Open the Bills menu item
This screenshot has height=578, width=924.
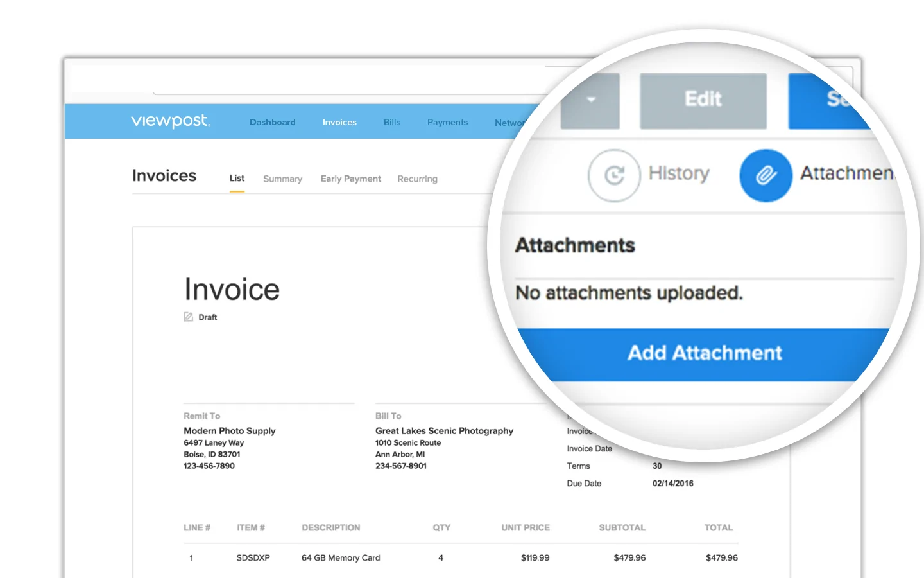(392, 122)
